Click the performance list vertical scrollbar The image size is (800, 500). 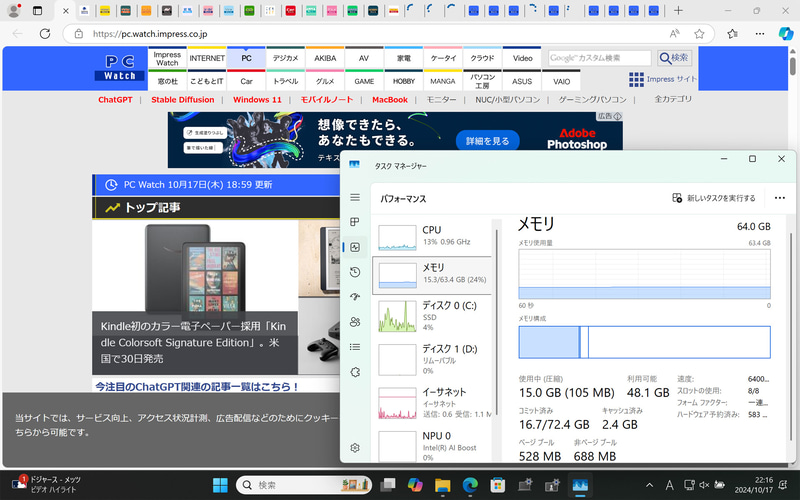pos(496,321)
